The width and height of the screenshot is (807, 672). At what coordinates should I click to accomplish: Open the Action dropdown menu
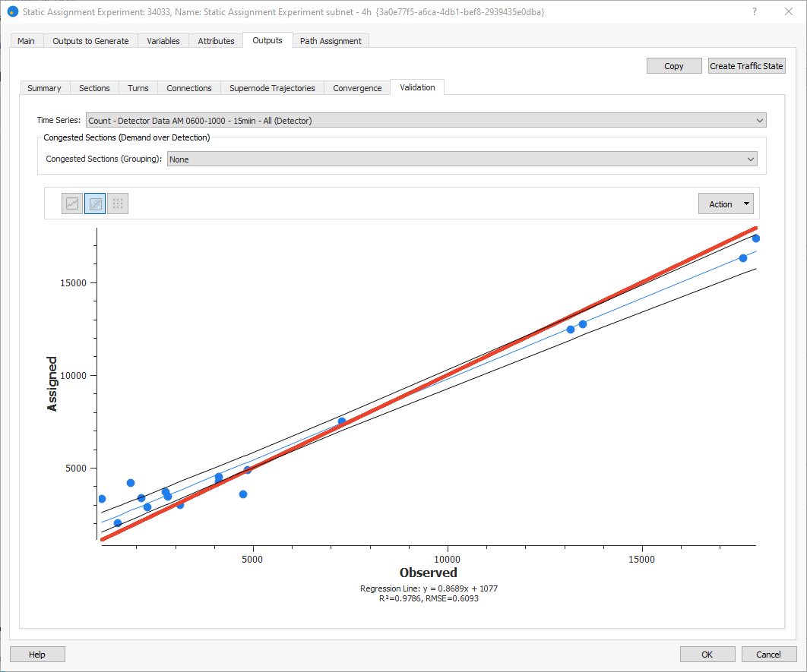(725, 203)
